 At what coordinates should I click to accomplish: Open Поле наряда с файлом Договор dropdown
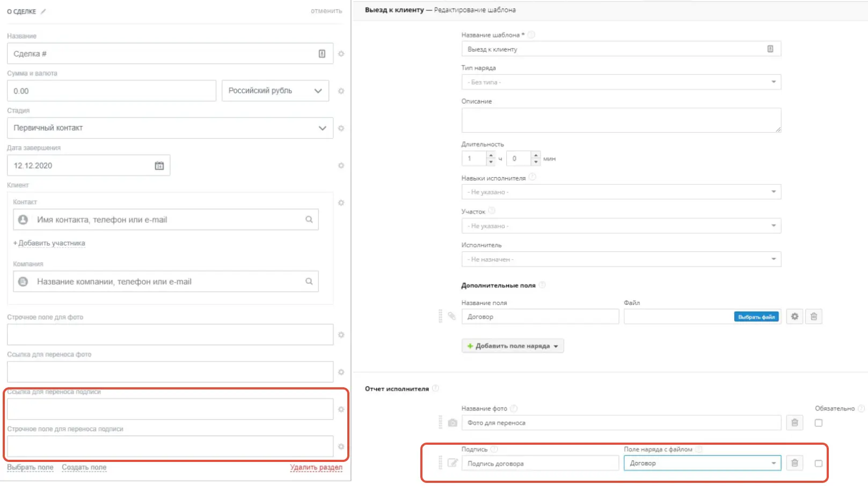point(702,463)
